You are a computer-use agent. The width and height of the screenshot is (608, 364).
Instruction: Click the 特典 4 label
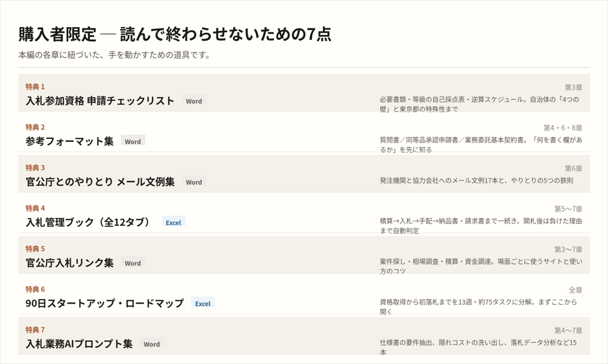[x=35, y=208]
